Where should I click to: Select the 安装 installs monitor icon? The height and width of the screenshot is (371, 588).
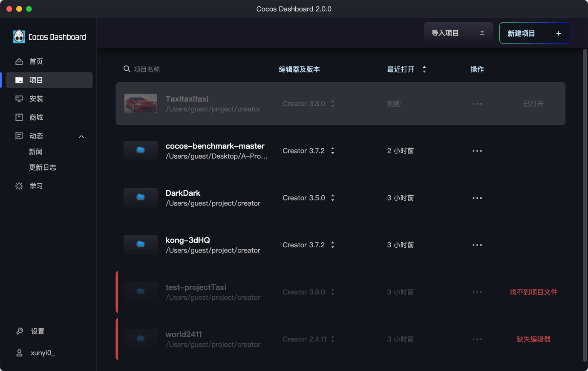point(19,99)
